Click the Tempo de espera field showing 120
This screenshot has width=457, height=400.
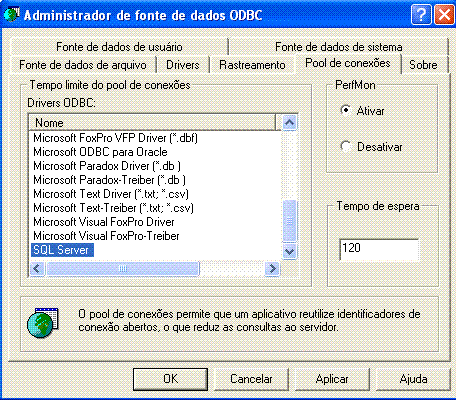coord(379,249)
